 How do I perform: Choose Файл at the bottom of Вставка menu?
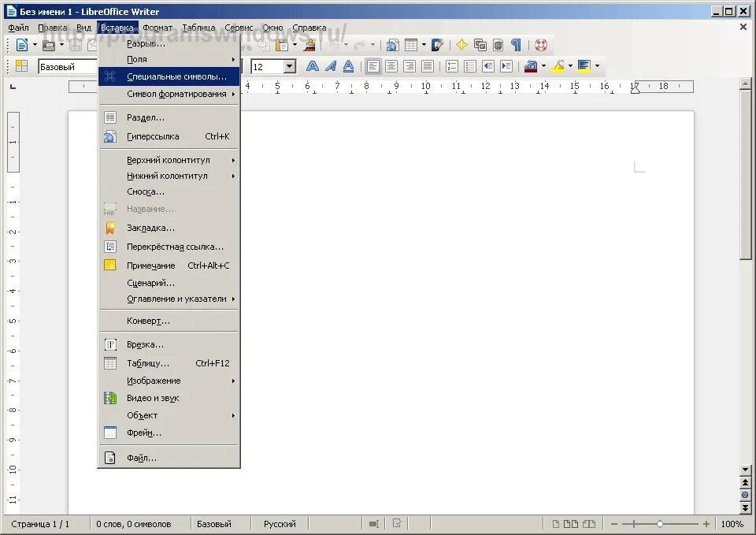(x=169, y=458)
